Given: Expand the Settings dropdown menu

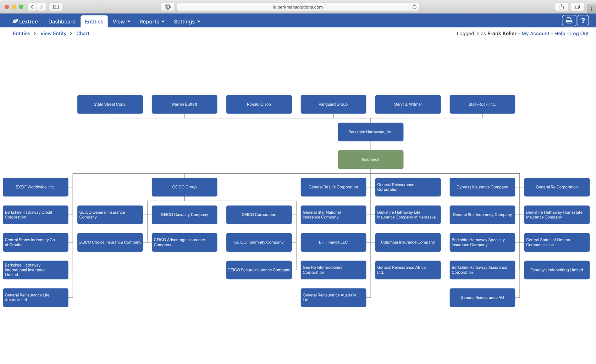Looking at the screenshot, I should [x=187, y=22].
